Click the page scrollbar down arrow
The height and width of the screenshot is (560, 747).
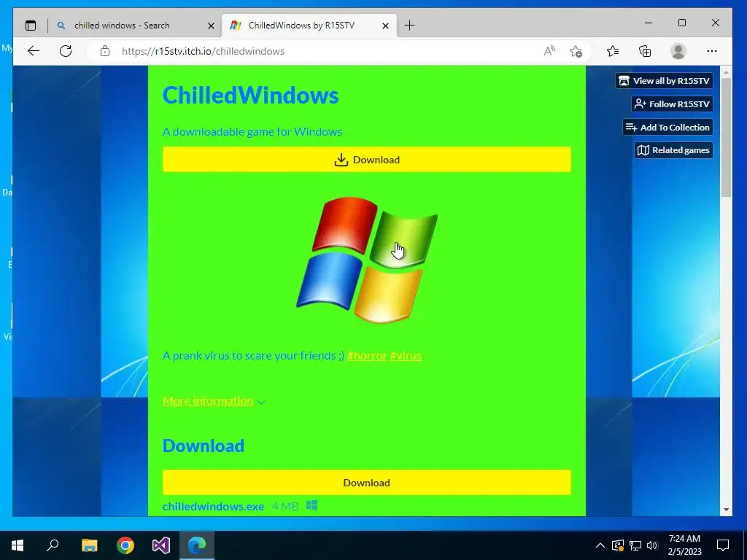[x=726, y=510]
